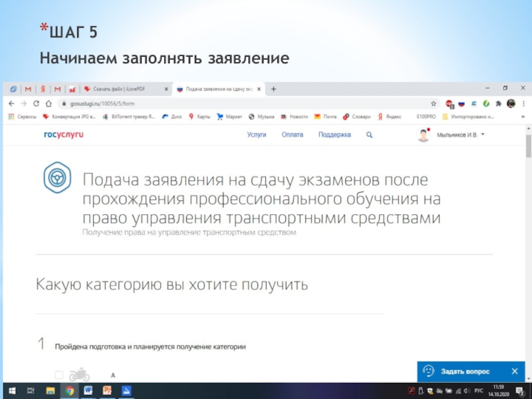Viewport: 532px width, 399px height.
Task: Open the Поддержка link
Action: pyautogui.click(x=334, y=134)
